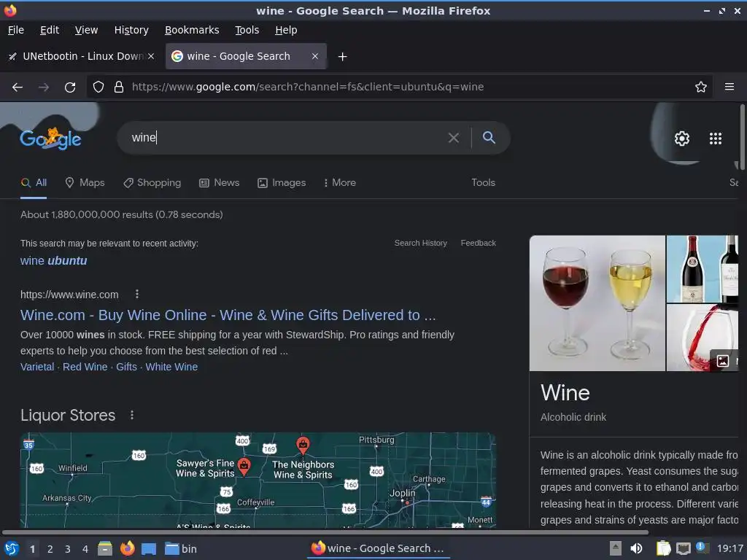Viewport: 747px width, 560px height.
Task: Reload the current page
Action: [x=70, y=87]
